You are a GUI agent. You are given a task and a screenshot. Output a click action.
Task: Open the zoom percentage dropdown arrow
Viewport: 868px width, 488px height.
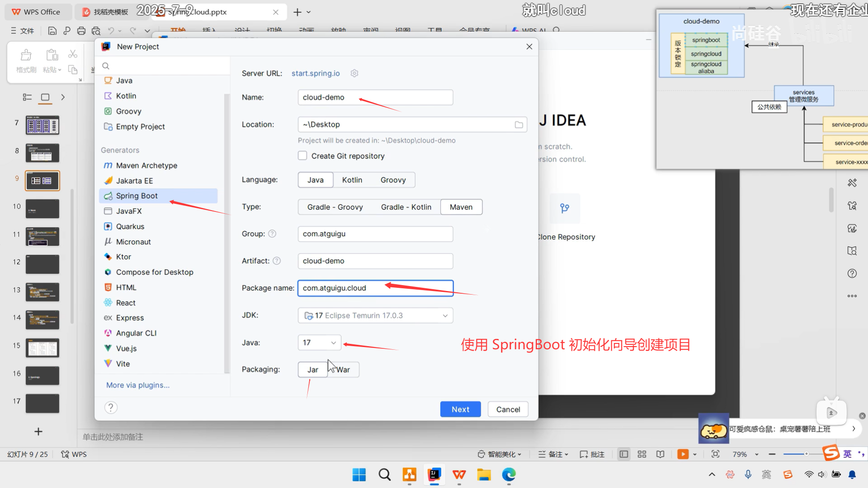(757, 454)
